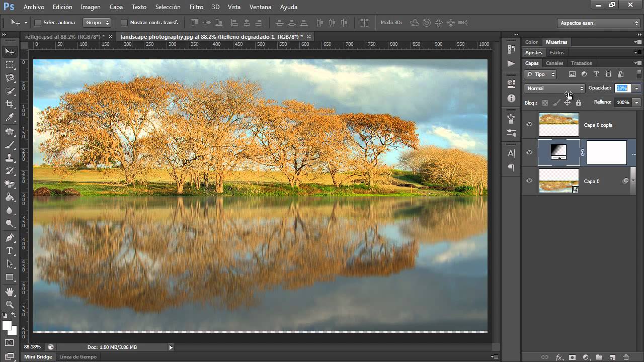The image size is (644, 362).
Task: Open the Actions panel play icon
Action: [x=511, y=63]
